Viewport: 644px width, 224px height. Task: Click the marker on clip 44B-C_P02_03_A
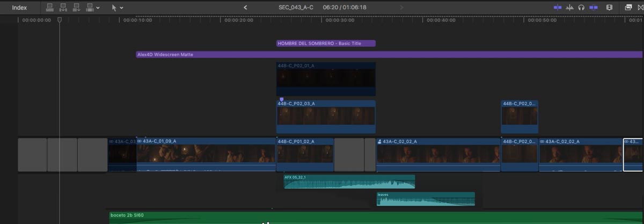pyautogui.click(x=281, y=99)
